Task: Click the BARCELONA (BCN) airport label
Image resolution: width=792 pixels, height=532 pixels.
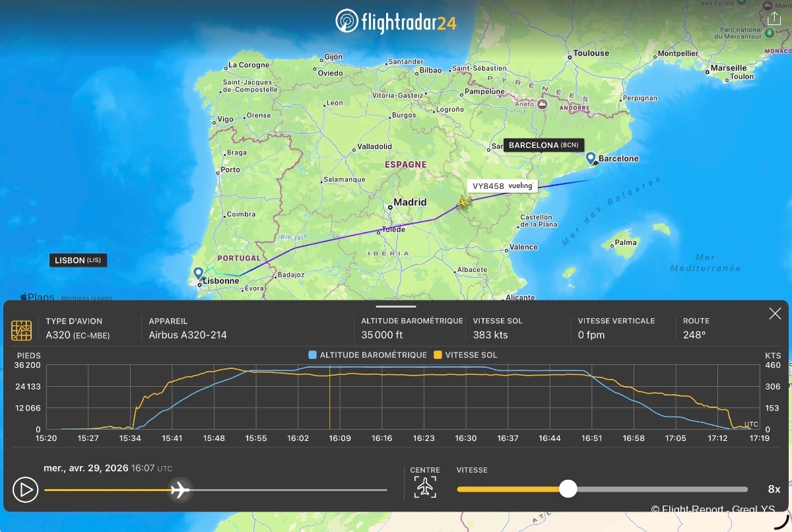Action: (543, 145)
